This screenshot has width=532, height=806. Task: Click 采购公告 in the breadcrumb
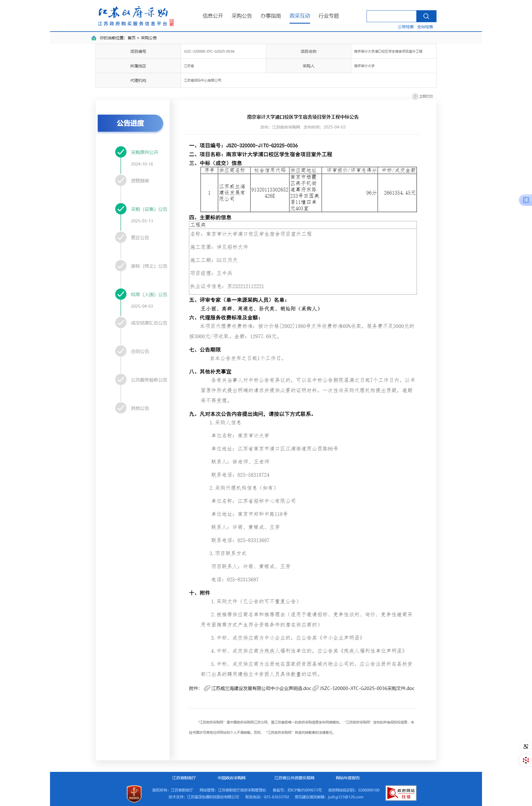149,38
